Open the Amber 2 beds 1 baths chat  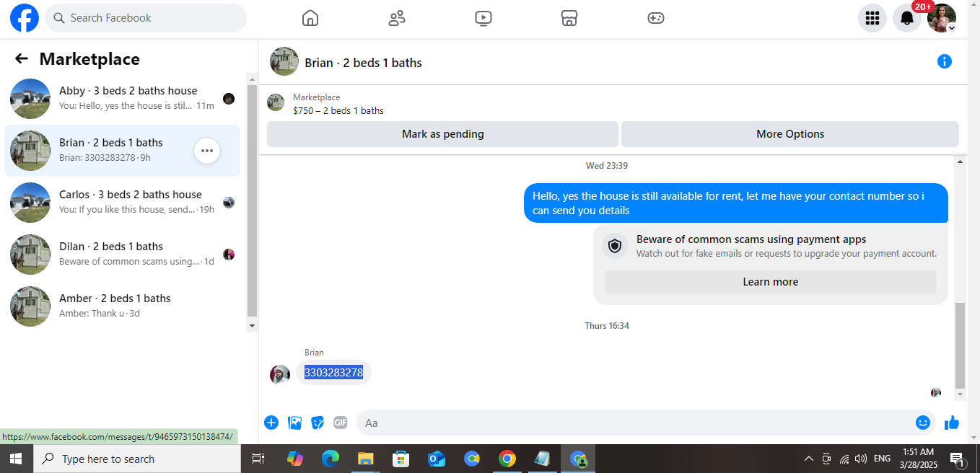pyautogui.click(x=123, y=306)
